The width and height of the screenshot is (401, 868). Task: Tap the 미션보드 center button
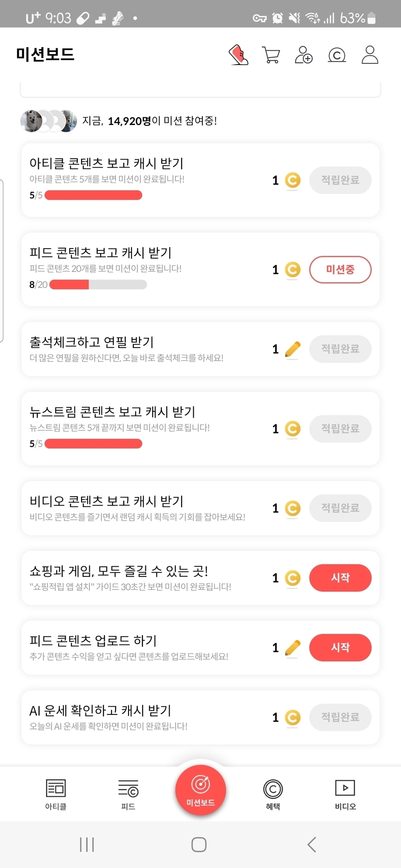[200, 790]
